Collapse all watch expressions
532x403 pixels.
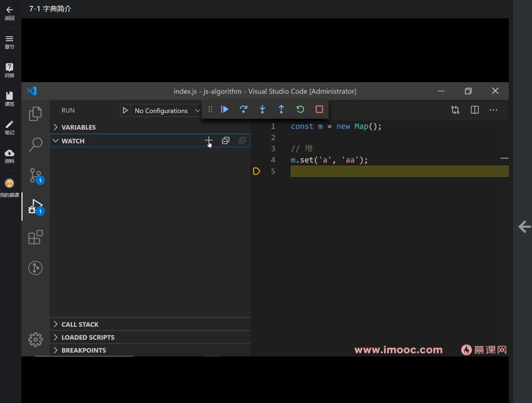pos(225,141)
